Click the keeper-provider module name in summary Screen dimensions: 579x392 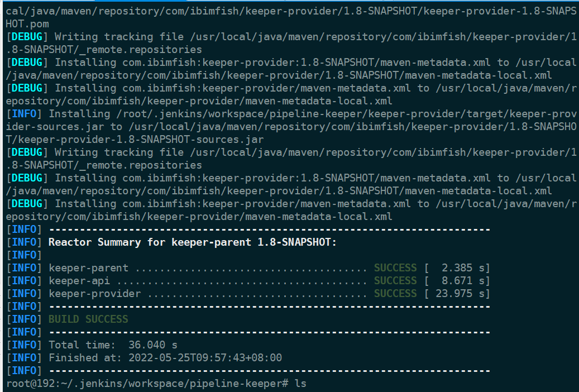click(94, 294)
